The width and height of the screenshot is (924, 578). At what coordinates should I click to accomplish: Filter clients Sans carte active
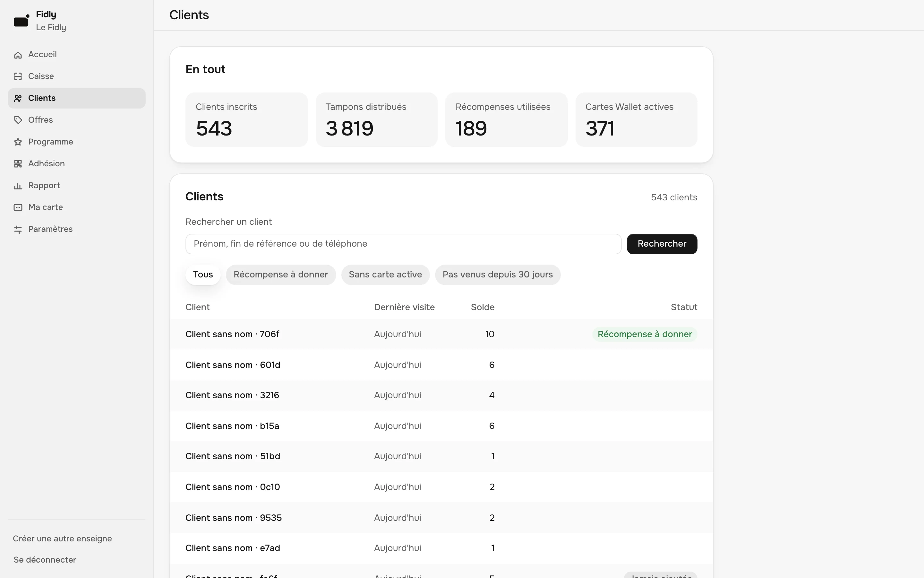pos(385,275)
